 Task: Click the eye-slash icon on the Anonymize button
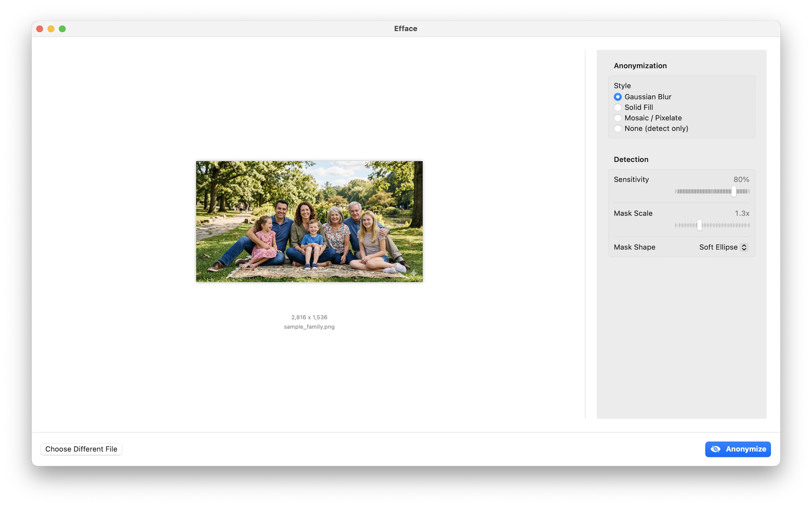pos(716,449)
